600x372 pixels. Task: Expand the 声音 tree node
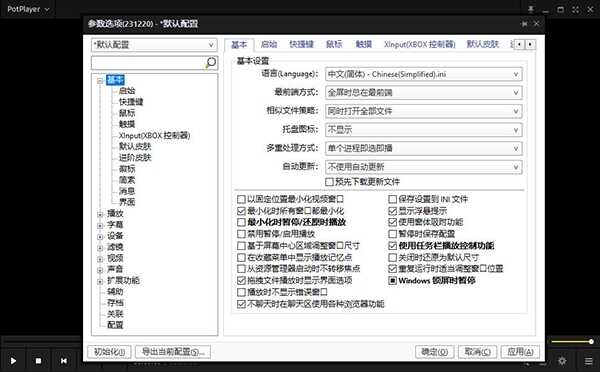coord(100,270)
